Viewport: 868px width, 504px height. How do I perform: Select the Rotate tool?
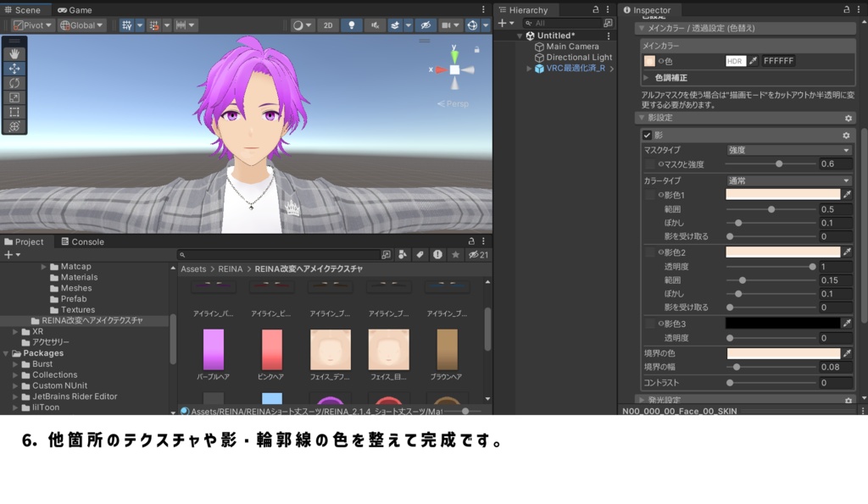click(x=13, y=83)
